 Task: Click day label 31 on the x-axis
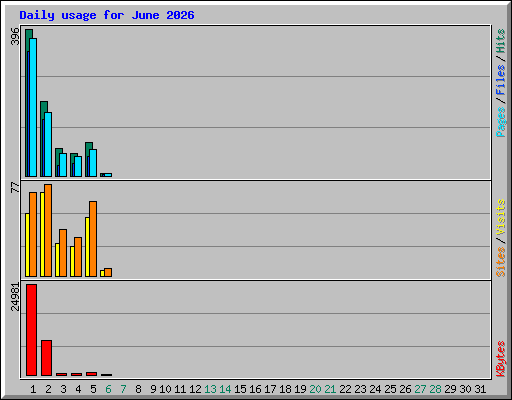pyautogui.click(x=480, y=389)
